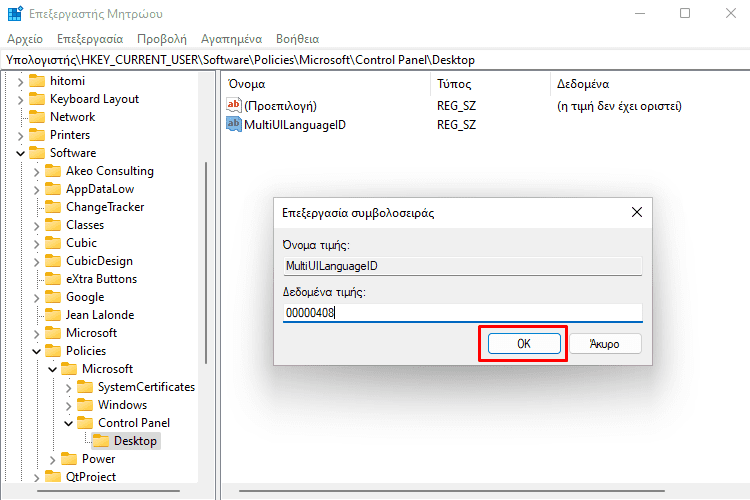750x500 pixels.
Task: Expand the Akeo Consulting key
Action: coord(36,172)
